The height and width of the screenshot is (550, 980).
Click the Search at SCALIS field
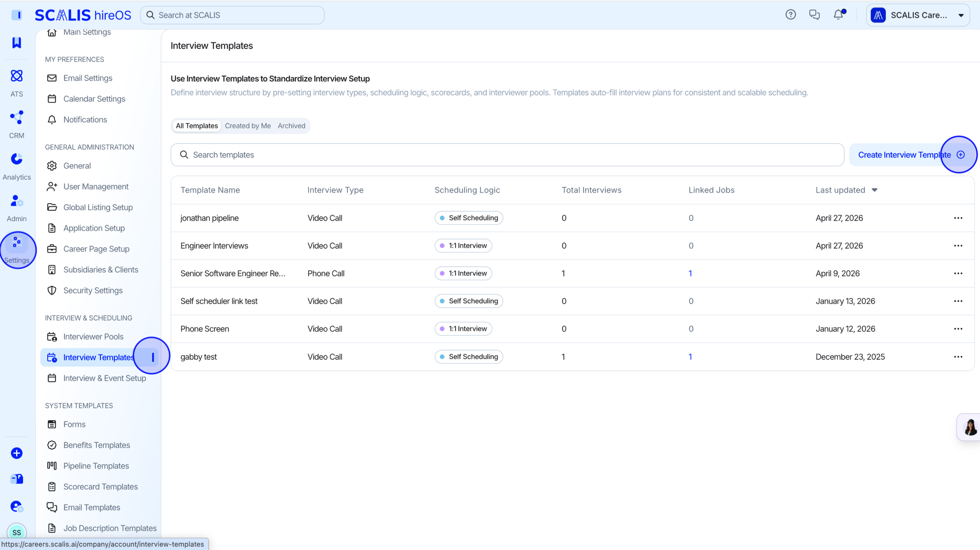coord(232,15)
